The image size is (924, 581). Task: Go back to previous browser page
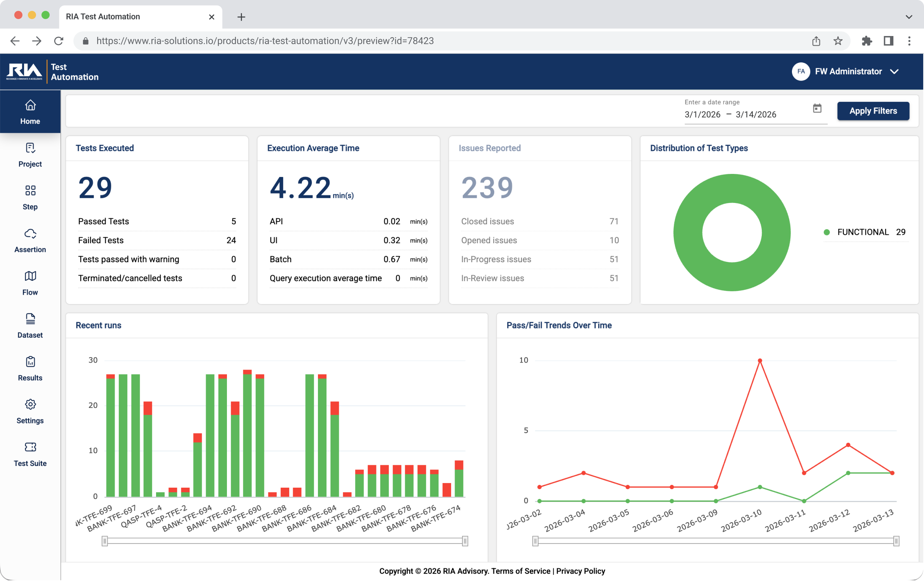click(15, 41)
